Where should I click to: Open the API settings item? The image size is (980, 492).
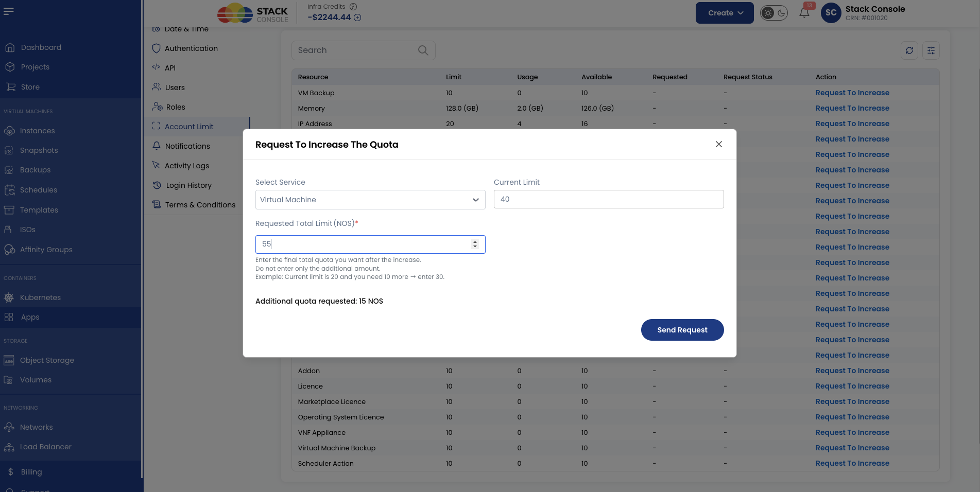point(170,68)
